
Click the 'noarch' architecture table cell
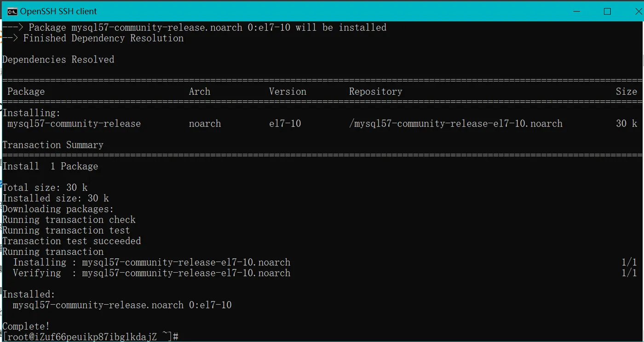[x=205, y=124]
